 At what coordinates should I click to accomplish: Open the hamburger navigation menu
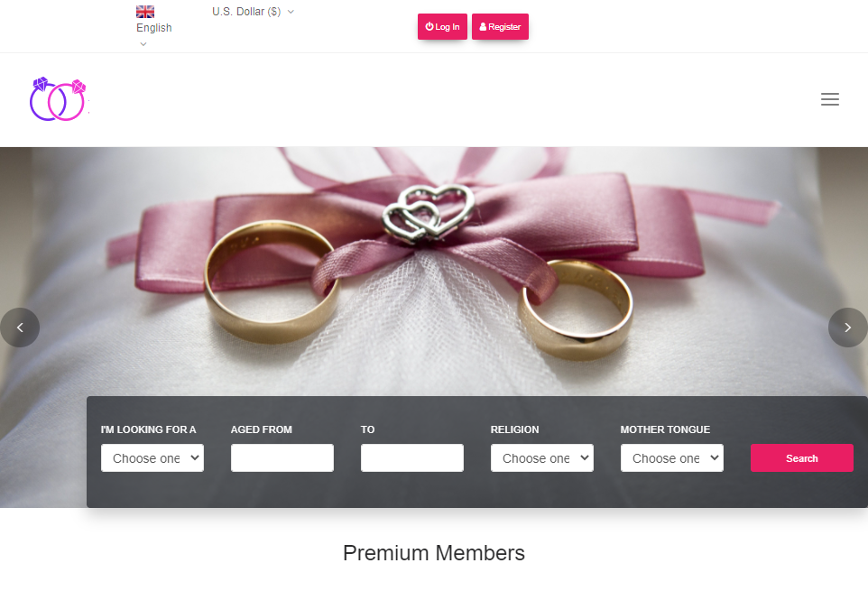[x=830, y=100]
